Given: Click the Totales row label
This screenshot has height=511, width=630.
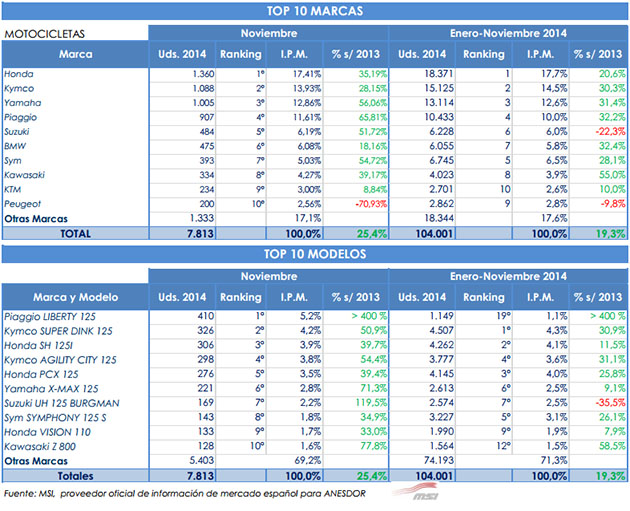Looking at the screenshot, I should (76, 476).
